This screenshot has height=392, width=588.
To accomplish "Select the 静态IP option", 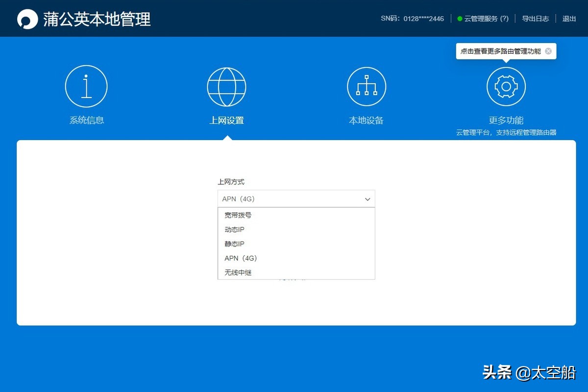I will [234, 244].
